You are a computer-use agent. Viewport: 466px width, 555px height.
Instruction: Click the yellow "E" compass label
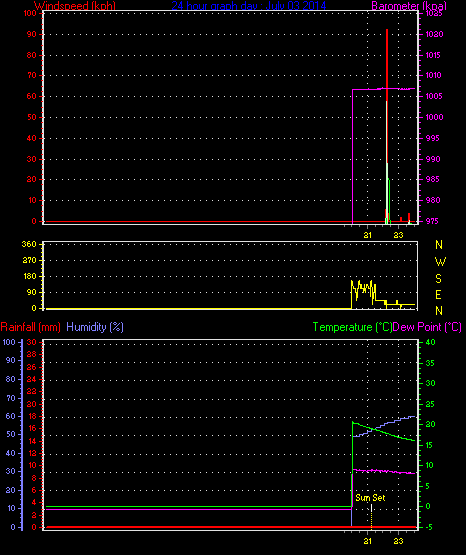[x=438, y=294]
